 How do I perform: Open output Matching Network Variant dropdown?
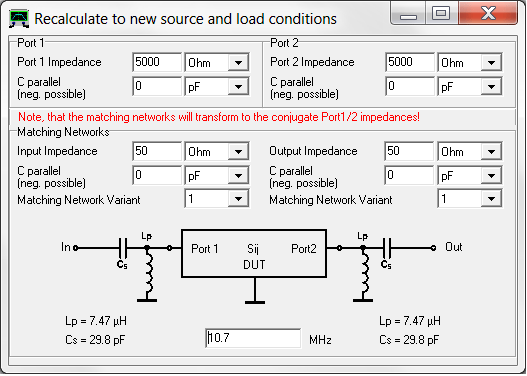click(x=491, y=199)
